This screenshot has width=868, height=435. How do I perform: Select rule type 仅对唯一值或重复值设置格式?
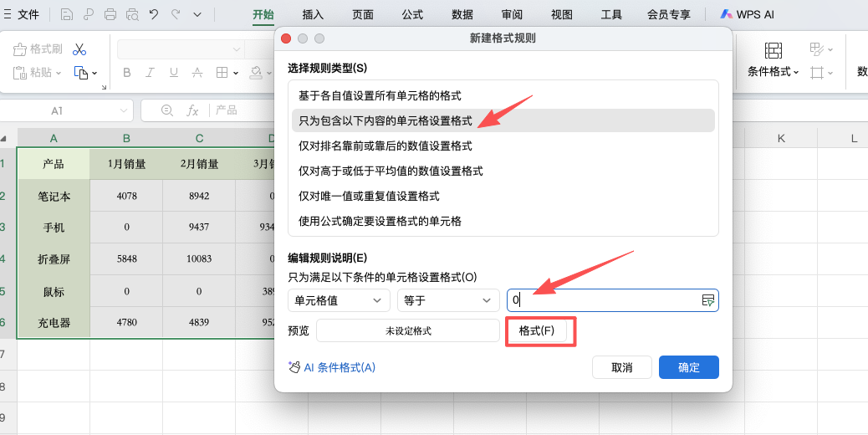coord(503,196)
